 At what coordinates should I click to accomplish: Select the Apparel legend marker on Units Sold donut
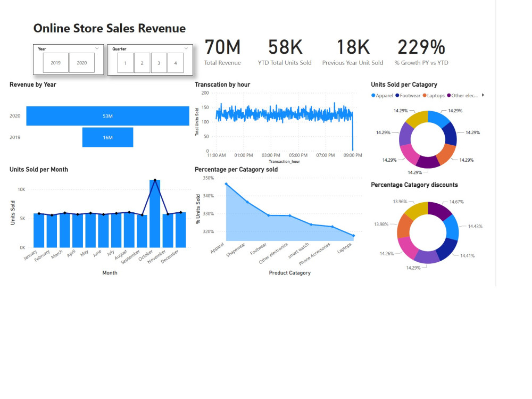click(x=375, y=95)
